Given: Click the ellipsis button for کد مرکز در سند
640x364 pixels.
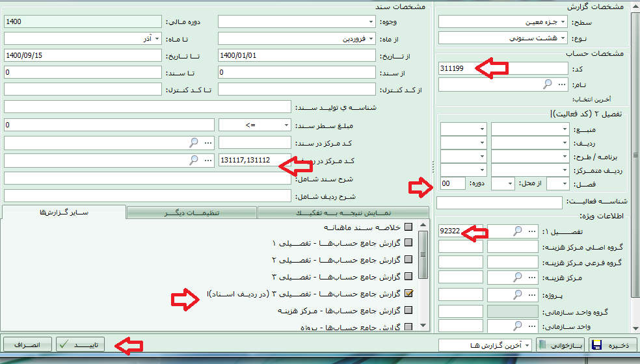Looking at the screenshot, I should pyautogui.click(x=208, y=143).
